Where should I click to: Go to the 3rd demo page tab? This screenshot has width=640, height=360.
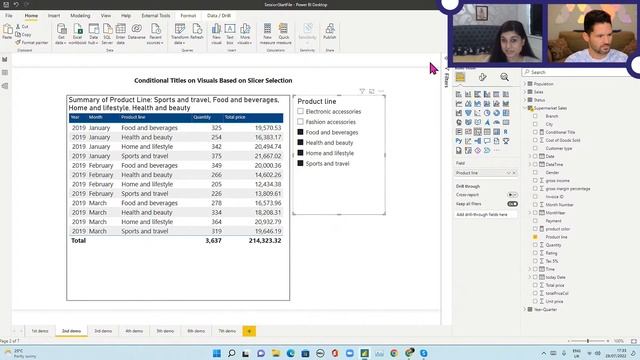pyautogui.click(x=103, y=331)
